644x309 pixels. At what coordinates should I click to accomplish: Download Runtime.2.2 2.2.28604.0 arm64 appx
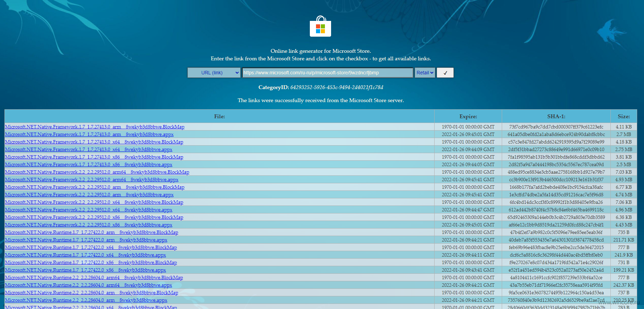tap(88, 285)
